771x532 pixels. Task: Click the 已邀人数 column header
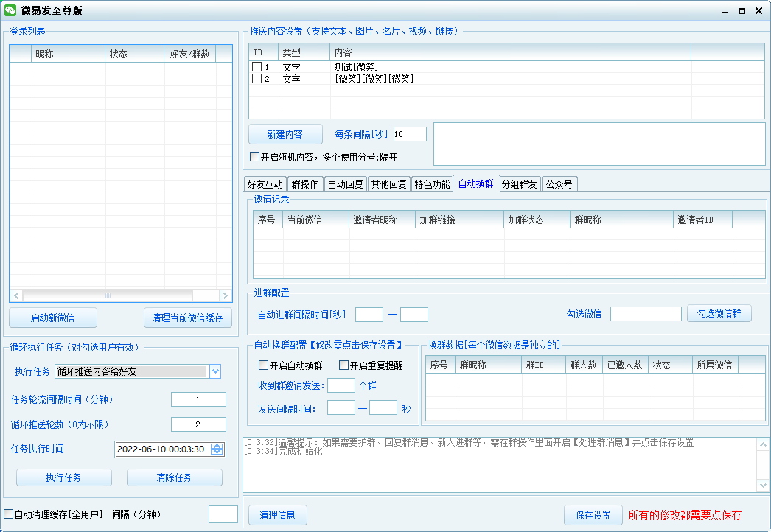(x=626, y=365)
